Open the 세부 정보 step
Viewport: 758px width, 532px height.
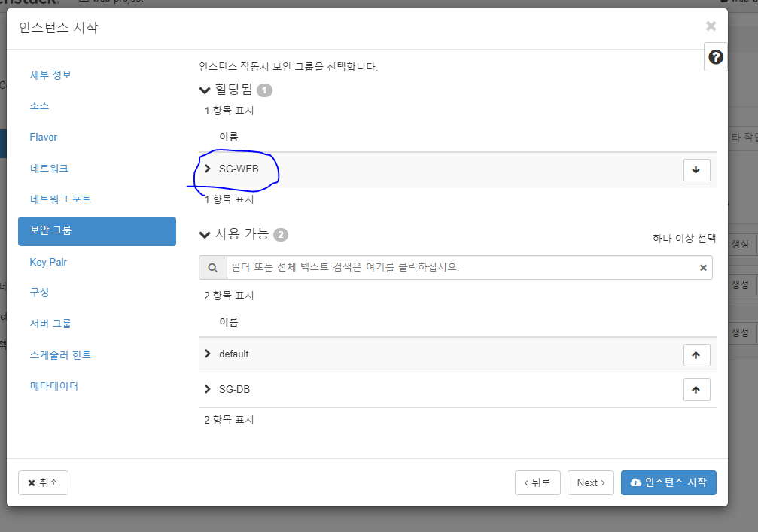click(x=50, y=75)
